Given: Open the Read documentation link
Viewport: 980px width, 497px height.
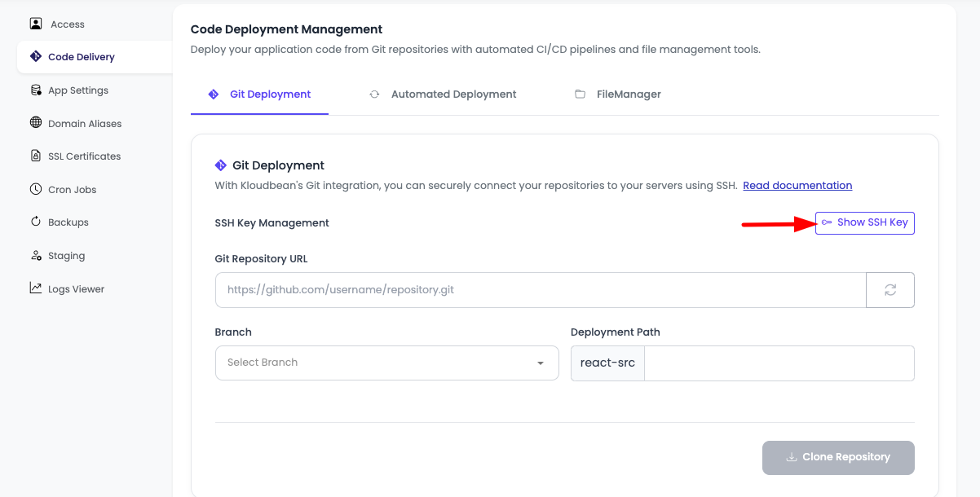Looking at the screenshot, I should pos(797,186).
